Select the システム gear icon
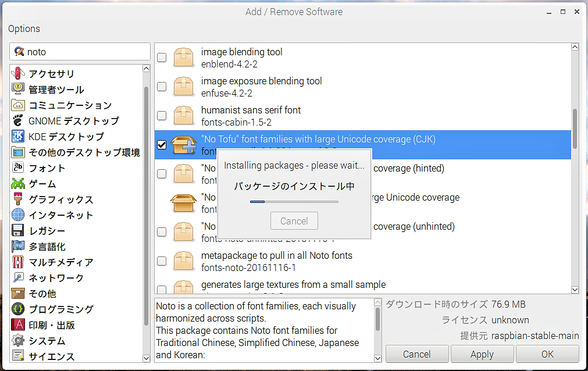The width and height of the screenshot is (588, 371). pyautogui.click(x=18, y=341)
